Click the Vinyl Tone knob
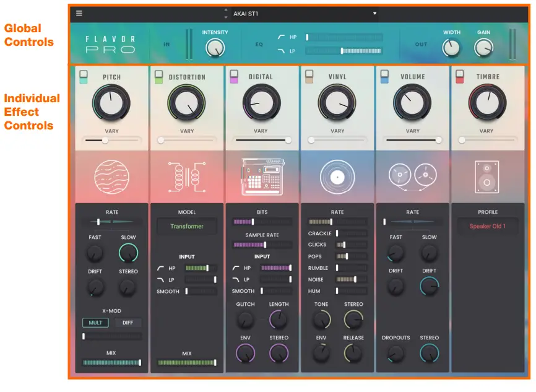The width and height of the screenshot is (536, 392). click(x=321, y=320)
